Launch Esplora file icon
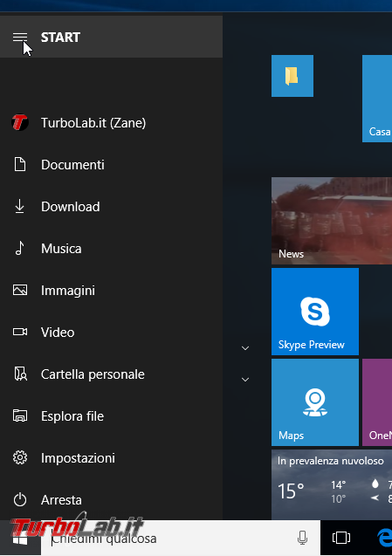This screenshot has width=392, height=556. tap(20, 415)
